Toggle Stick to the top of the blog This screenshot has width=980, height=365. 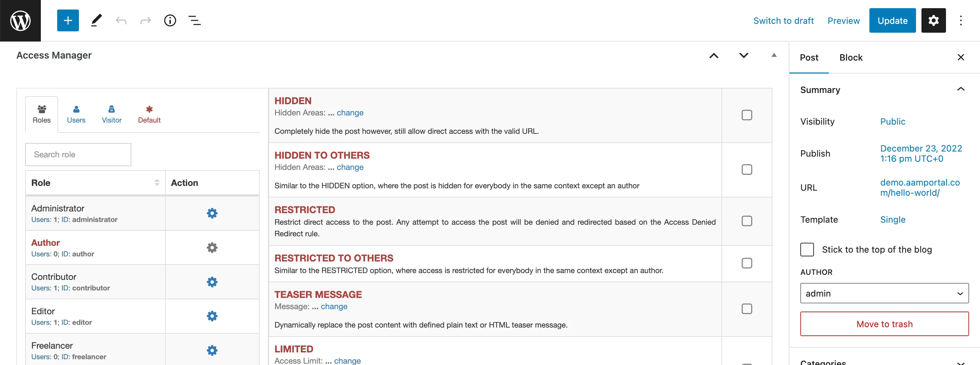click(807, 250)
